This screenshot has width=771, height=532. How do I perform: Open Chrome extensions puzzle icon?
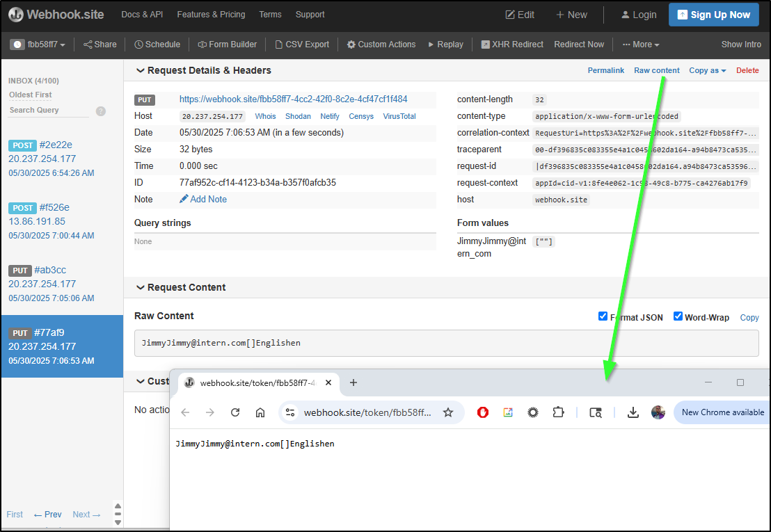[558, 412]
